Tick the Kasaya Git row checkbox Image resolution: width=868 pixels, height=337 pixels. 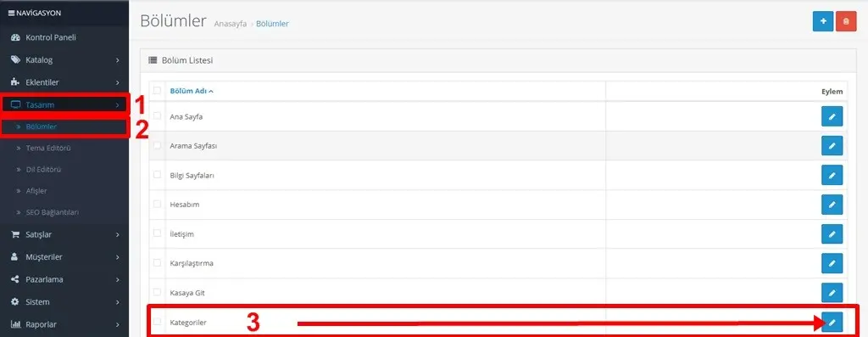coord(157,291)
